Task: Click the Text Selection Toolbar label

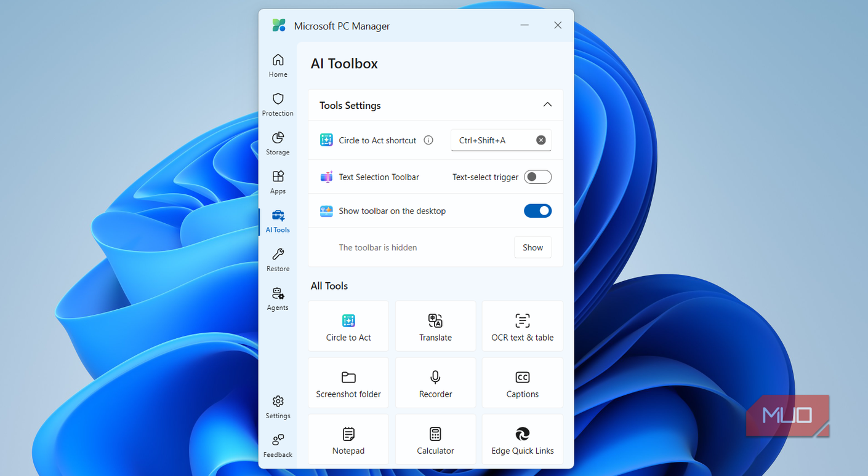Action: point(379,177)
